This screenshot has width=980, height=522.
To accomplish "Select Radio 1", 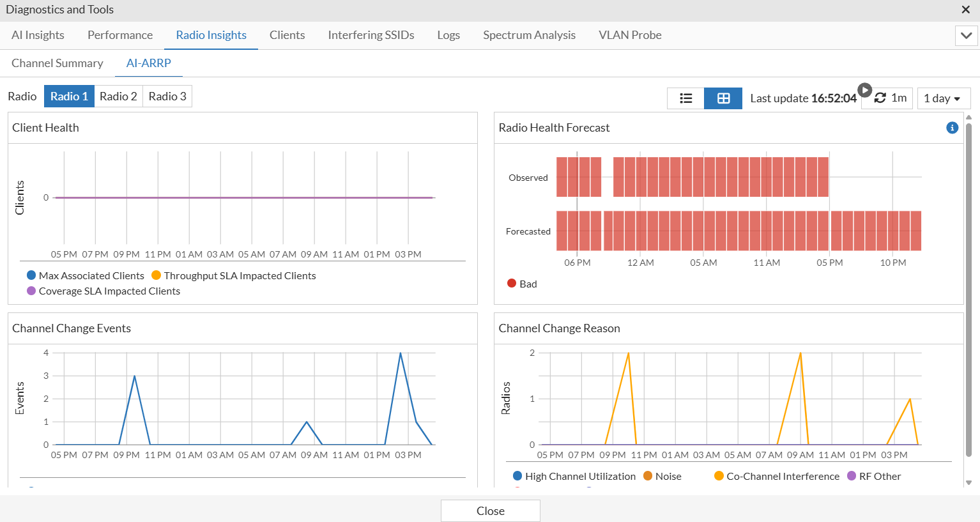I will (x=69, y=96).
